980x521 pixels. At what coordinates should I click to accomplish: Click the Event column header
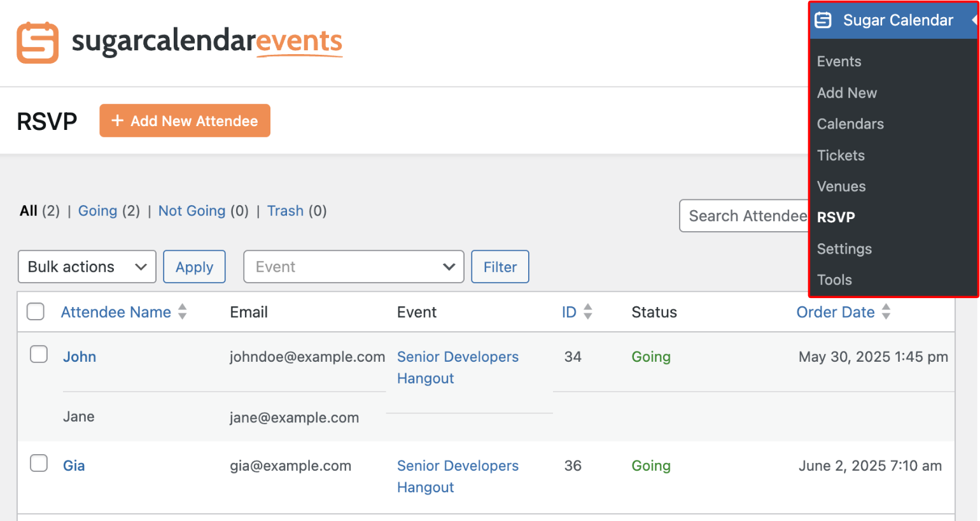[x=417, y=312]
